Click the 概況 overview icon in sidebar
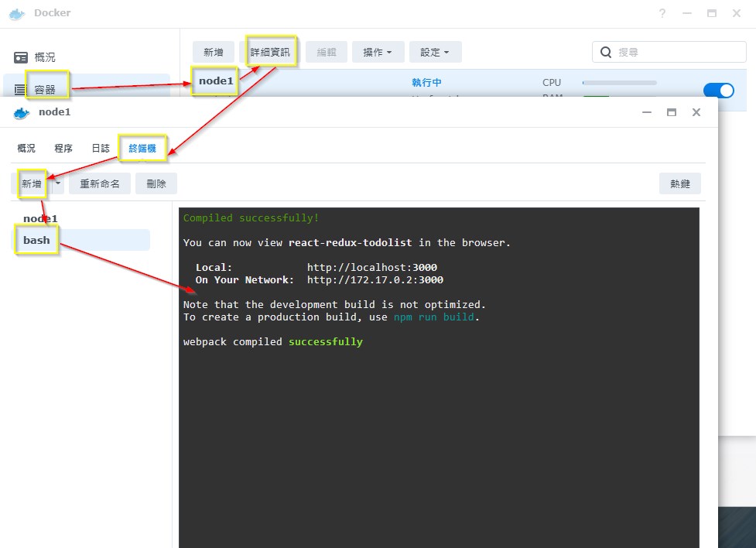 pos(21,57)
